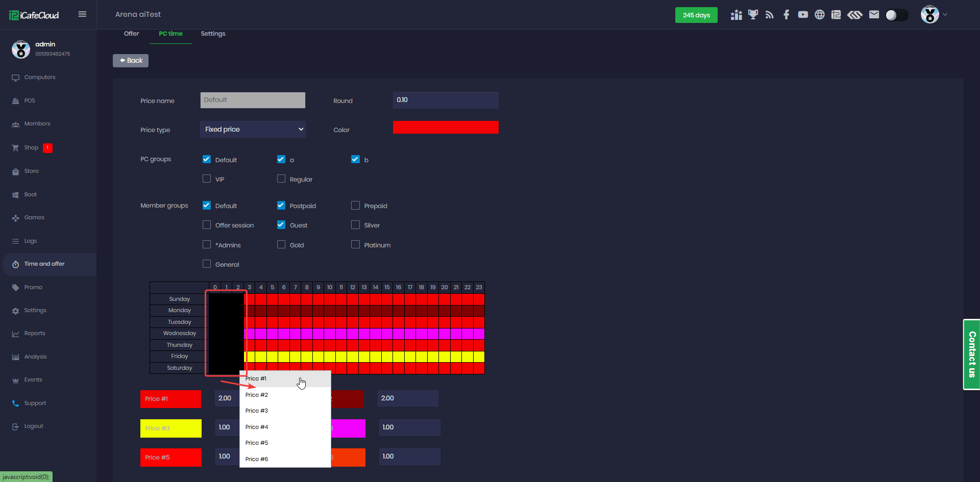Select Price #4 from the popup list
980x482 pixels.
click(257, 427)
